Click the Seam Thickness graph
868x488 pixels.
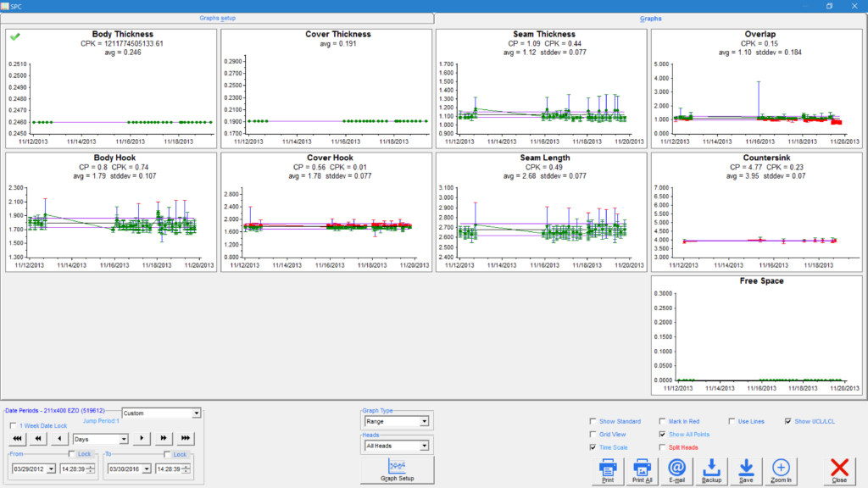(540, 88)
